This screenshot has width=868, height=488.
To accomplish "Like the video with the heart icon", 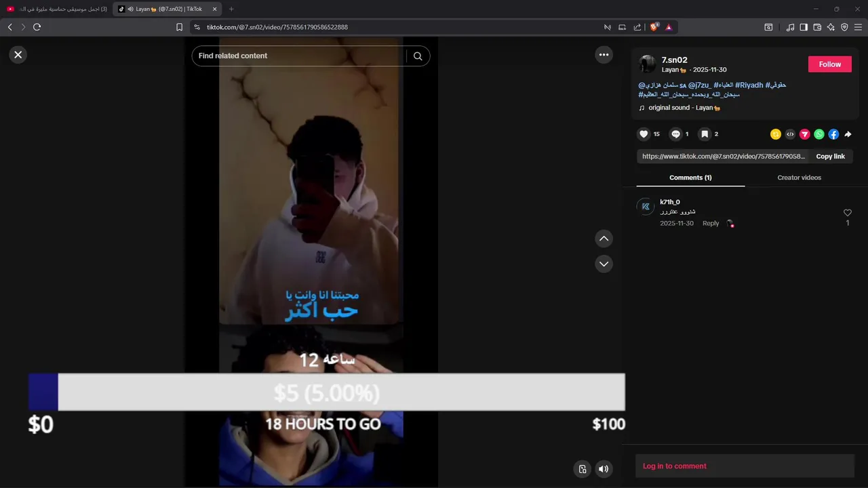I will [644, 134].
